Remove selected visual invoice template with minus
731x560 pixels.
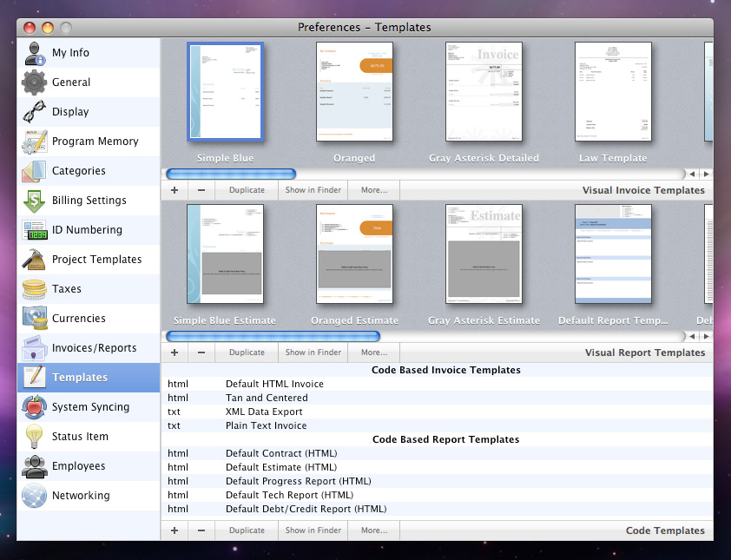201,190
